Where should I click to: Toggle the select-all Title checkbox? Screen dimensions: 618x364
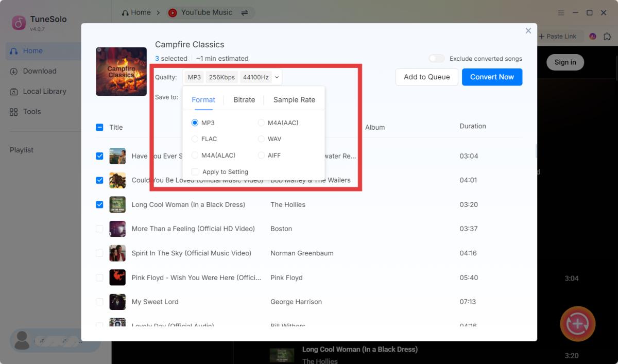[x=99, y=127]
